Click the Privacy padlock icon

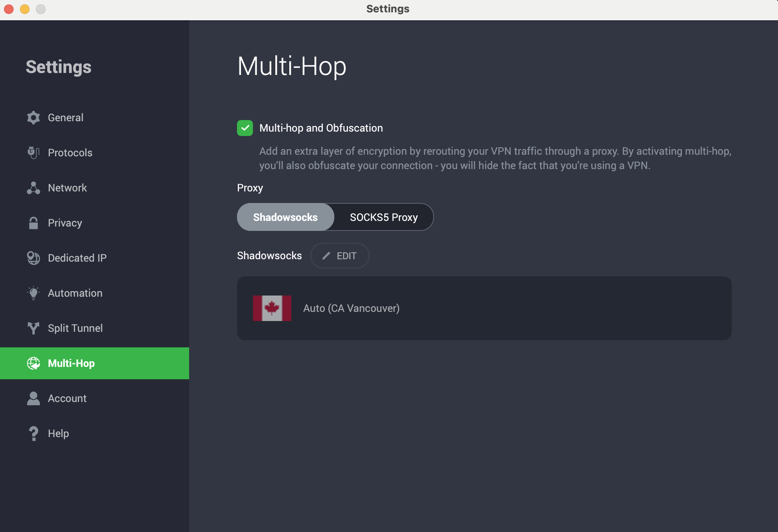(x=34, y=223)
